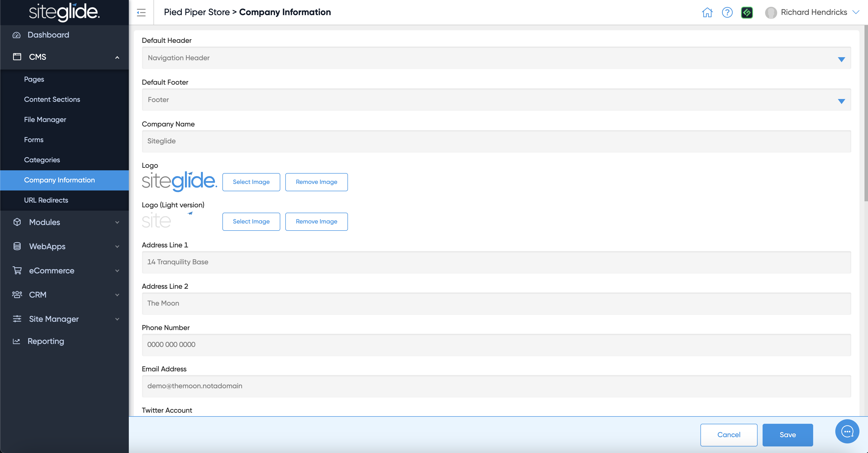The height and width of the screenshot is (453, 868).
Task: Click the Save button
Action: coord(787,435)
